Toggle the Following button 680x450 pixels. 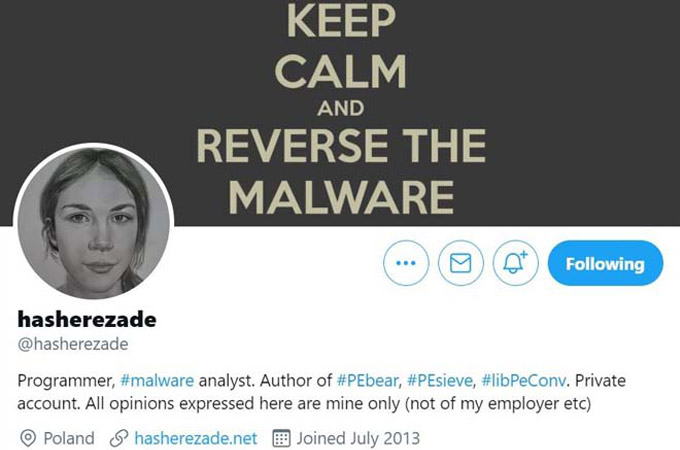(x=605, y=263)
